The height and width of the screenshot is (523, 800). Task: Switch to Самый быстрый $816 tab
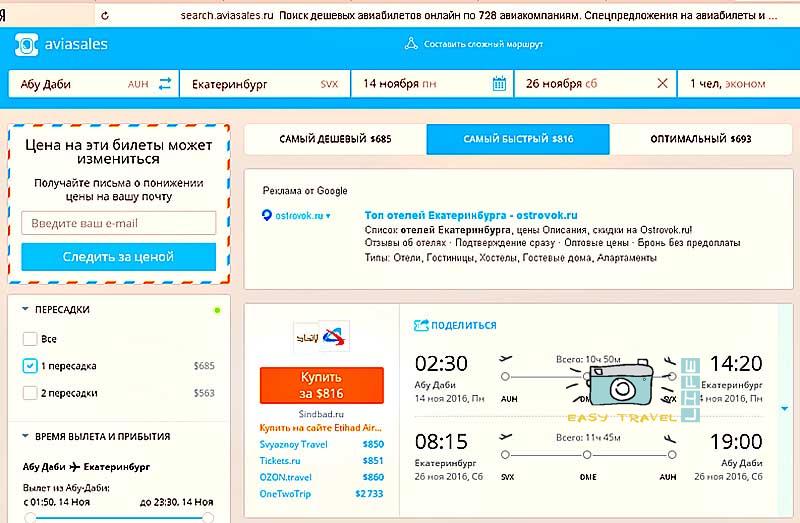pyautogui.click(x=518, y=139)
